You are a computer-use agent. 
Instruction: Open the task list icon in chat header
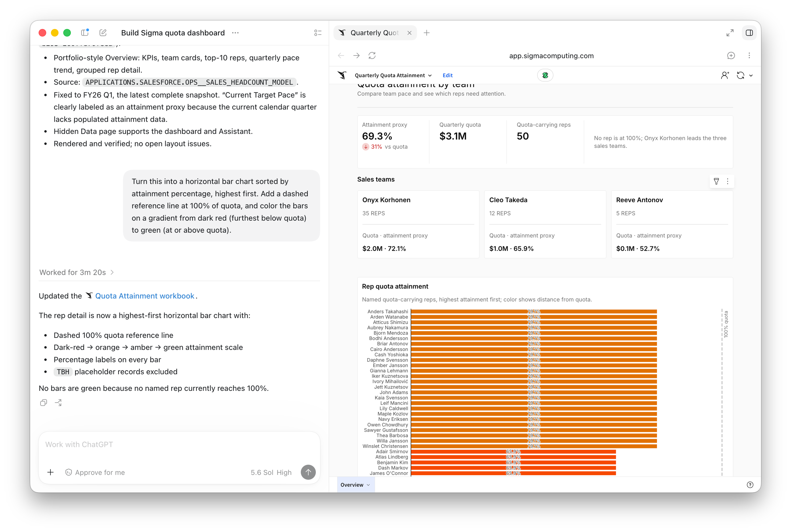[x=318, y=33]
